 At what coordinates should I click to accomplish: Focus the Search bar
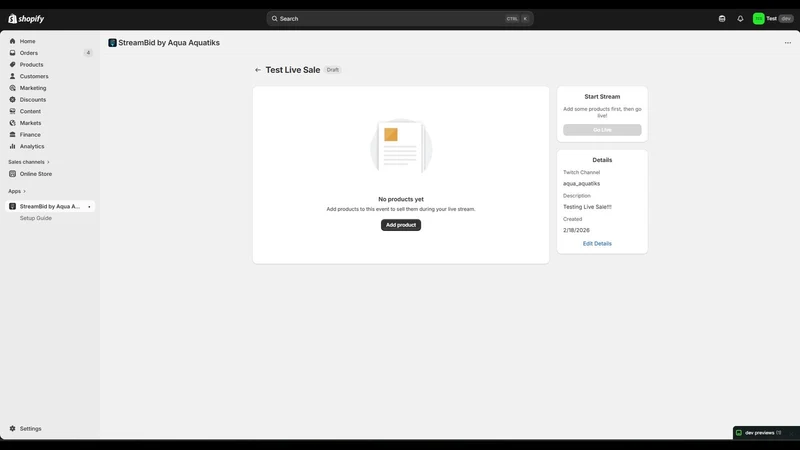coord(399,19)
